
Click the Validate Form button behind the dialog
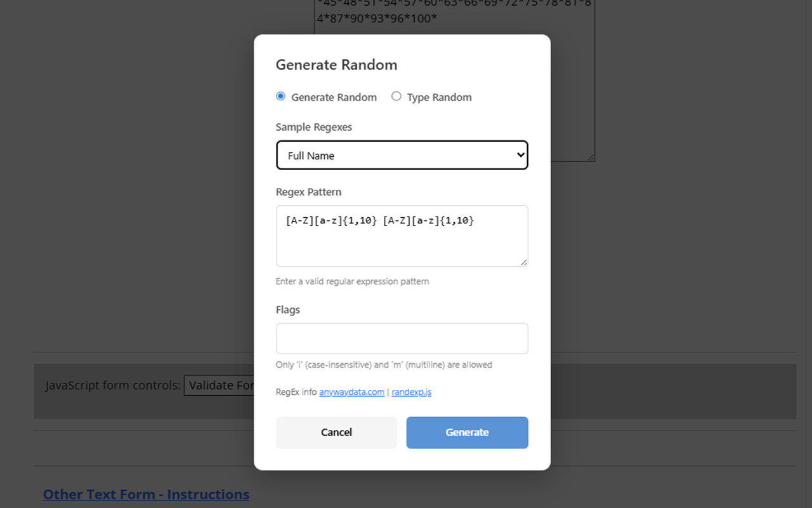pos(219,385)
